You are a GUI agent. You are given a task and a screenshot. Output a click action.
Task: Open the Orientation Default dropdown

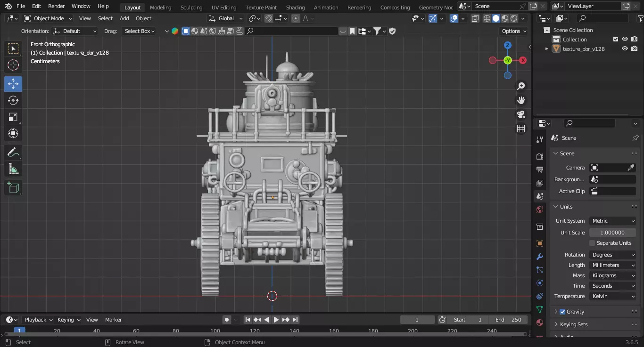point(74,31)
